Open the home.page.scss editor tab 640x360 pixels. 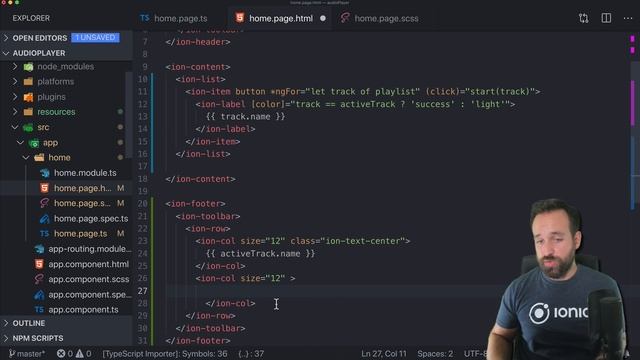pos(380,18)
